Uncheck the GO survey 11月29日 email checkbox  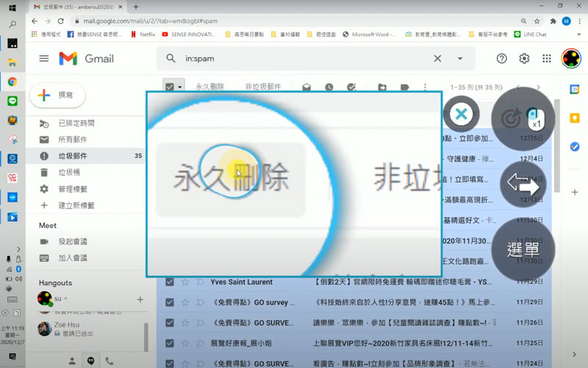(170, 302)
